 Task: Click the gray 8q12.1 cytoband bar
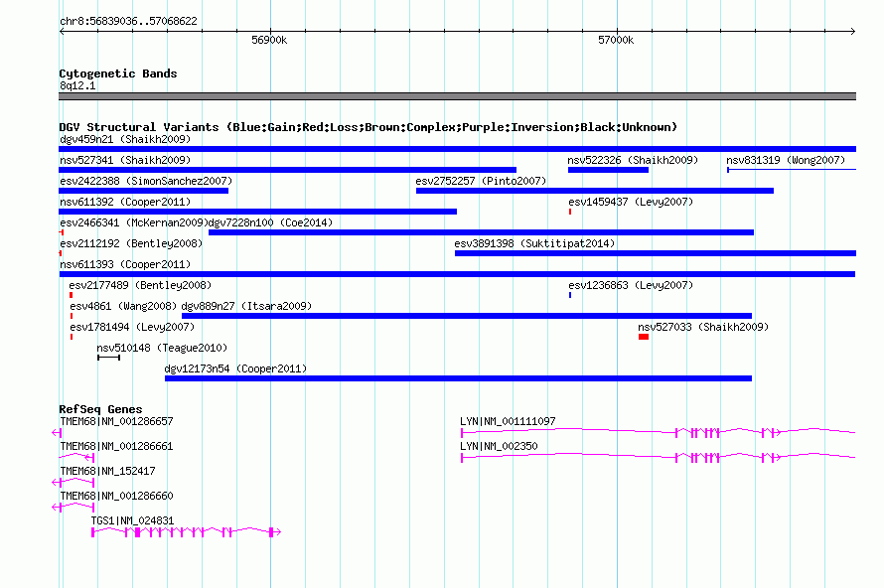[x=457, y=96]
